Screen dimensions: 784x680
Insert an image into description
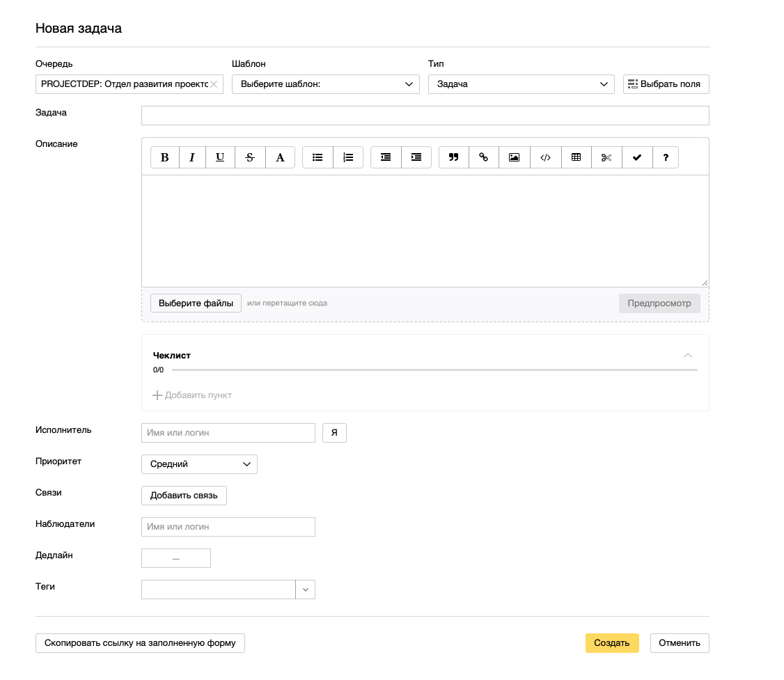(x=515, y=157)
